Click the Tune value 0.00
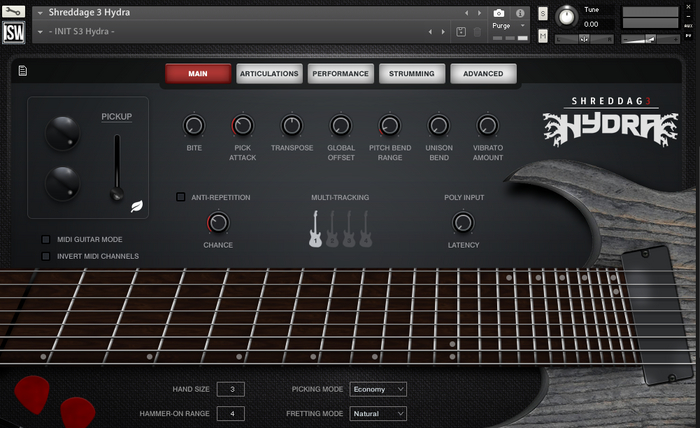 [591, 25]
